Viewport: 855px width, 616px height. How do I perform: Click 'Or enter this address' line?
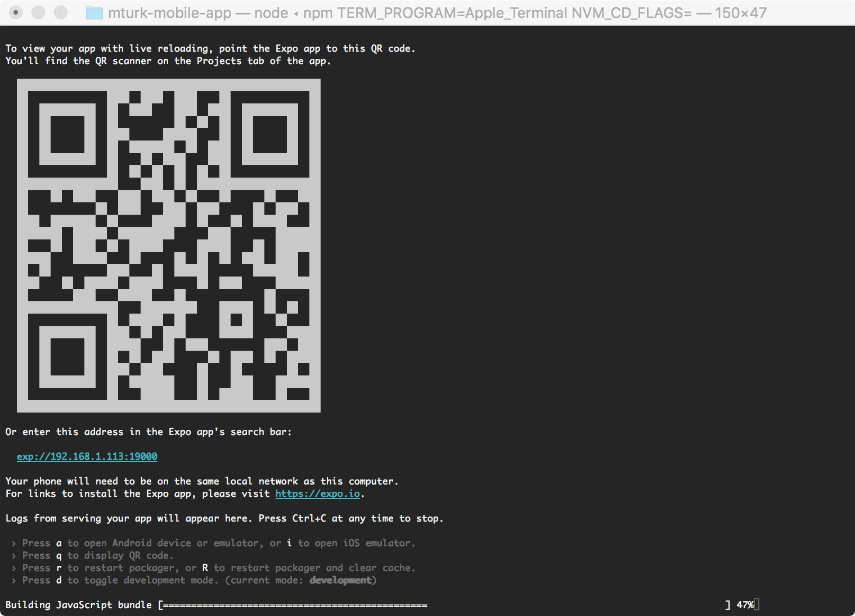pyautogui.click(x=148, y=432)
